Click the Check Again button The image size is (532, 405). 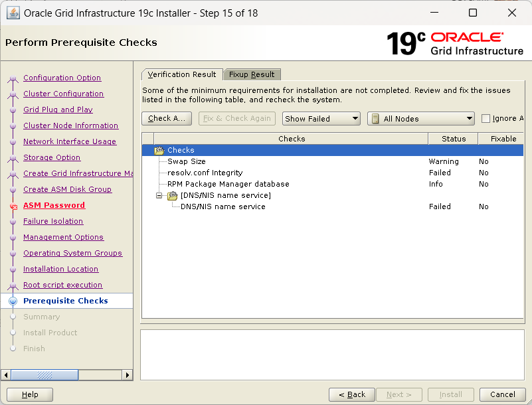coord(167,118)
